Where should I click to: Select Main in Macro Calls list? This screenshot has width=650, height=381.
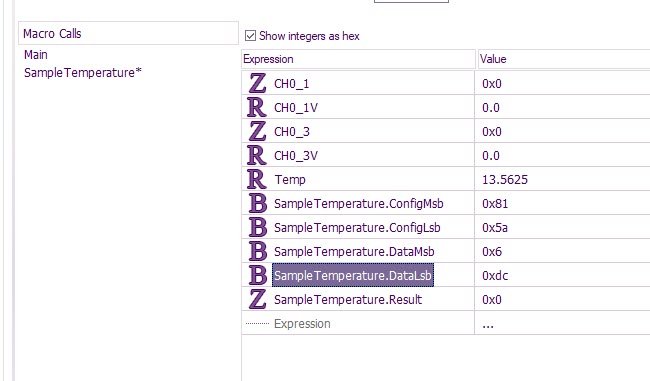pos(36,55)
